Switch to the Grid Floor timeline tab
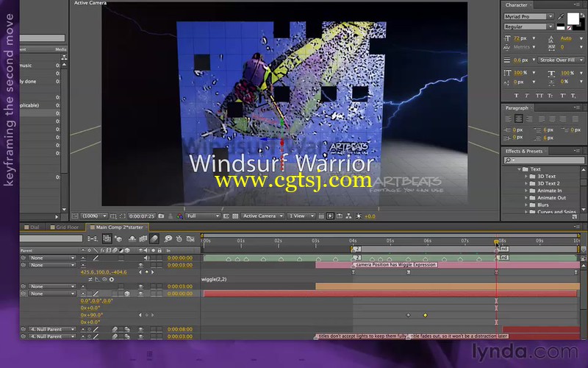The width and height of the screenshot is (588, 368). 65,227
